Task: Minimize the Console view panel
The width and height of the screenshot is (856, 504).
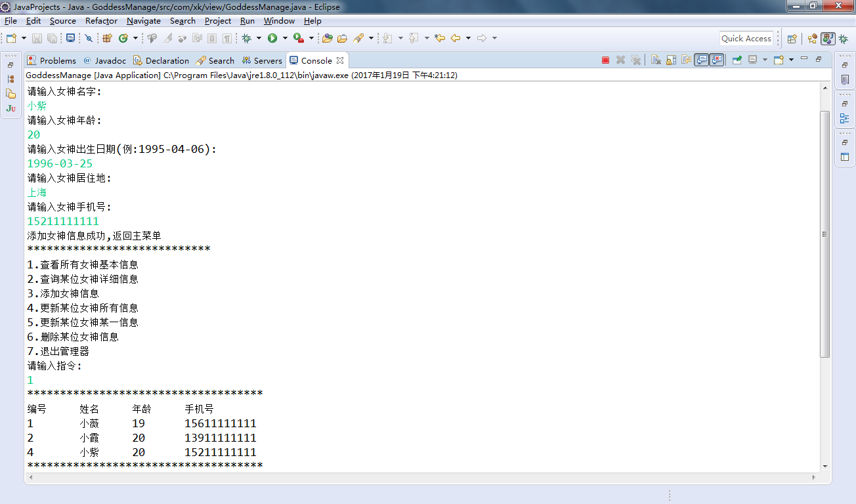Action: pos(804,59)
